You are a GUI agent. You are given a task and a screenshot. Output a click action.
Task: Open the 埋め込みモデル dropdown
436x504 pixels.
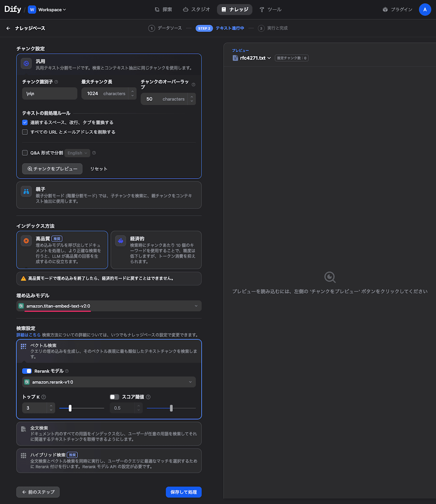[x=109, y=306]
